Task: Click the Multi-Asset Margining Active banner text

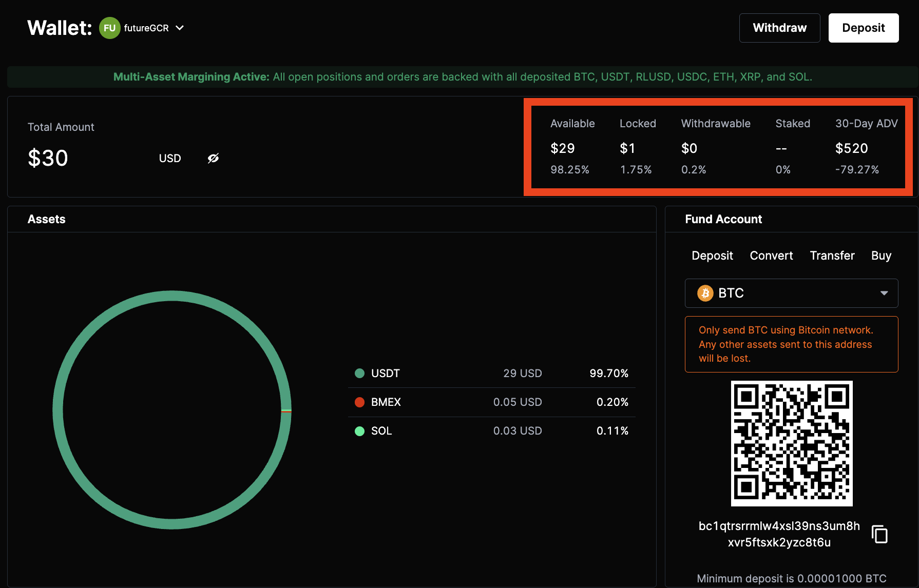Action: click(x=463, y=76)
